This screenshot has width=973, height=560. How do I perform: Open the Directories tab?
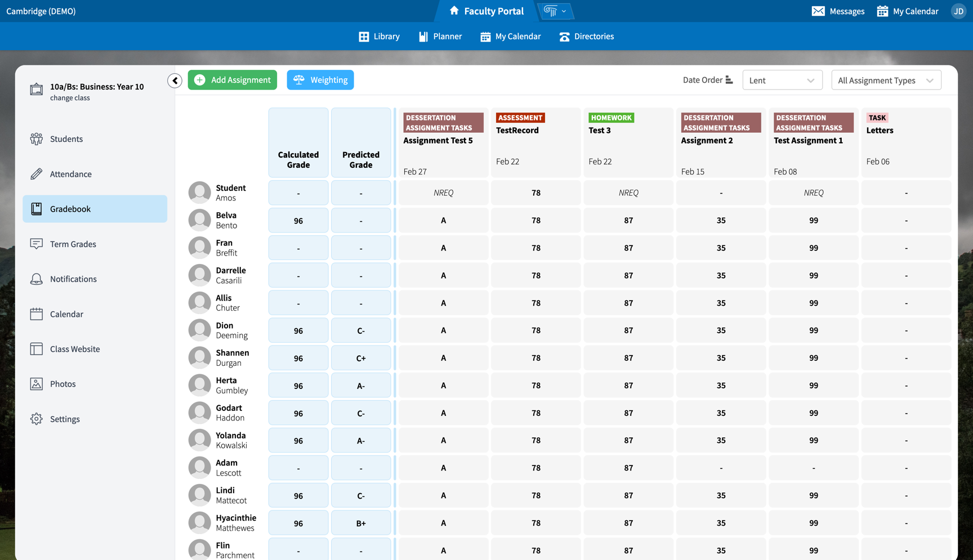tap(586, 36)
